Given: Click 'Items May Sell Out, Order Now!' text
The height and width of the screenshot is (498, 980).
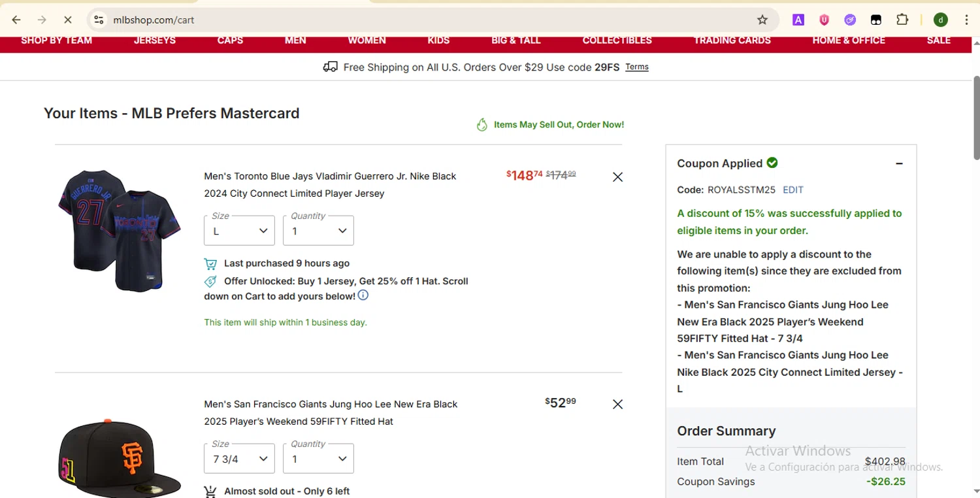Looking at the screenshot, I should [x=559, y=124].
